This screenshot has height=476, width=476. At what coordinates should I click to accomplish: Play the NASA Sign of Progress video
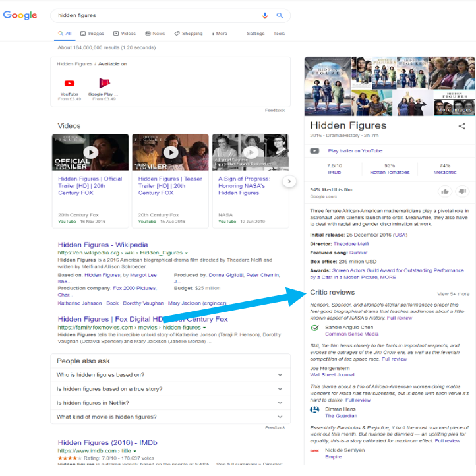pos(251,152)
